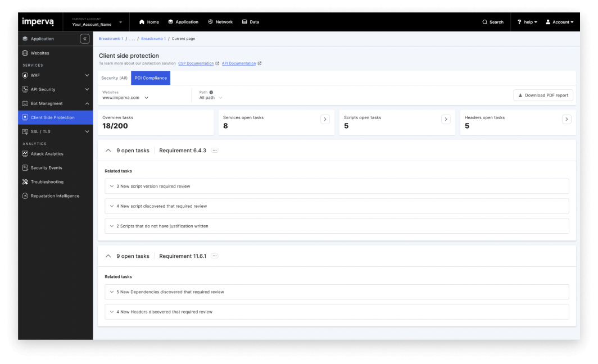Collapse the Requirement 6.4.3 section
The image size is (598, 364).
pyautogui.click(x=108, y=151)
